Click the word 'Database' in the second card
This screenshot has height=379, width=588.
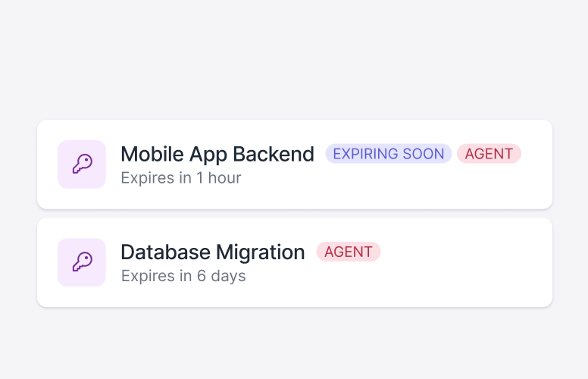coord(165,252)
